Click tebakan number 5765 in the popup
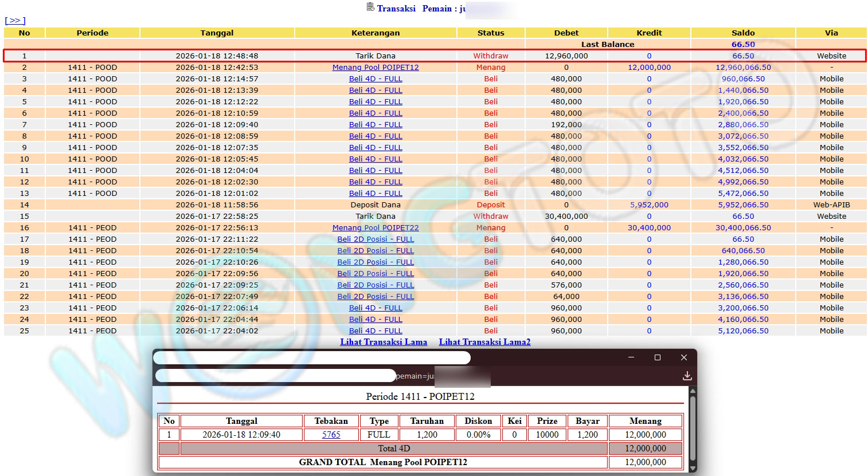Screen dimensions: 868x476 331,435
